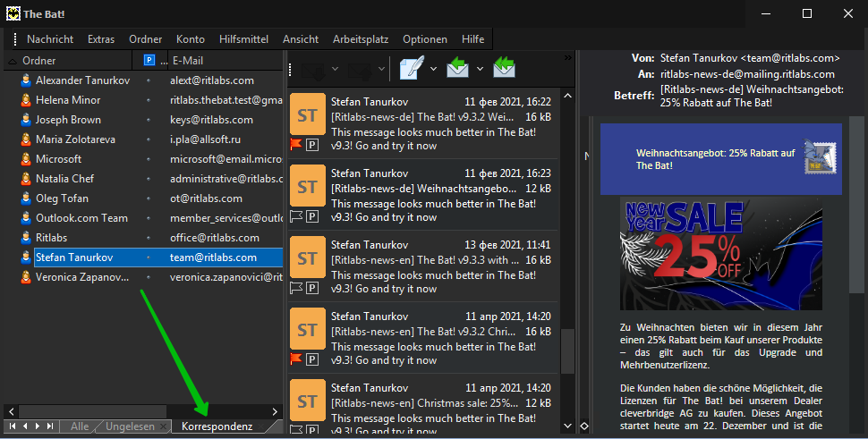Click the P column header
Viewport: 868px width, 439px height.
(149, 60)
